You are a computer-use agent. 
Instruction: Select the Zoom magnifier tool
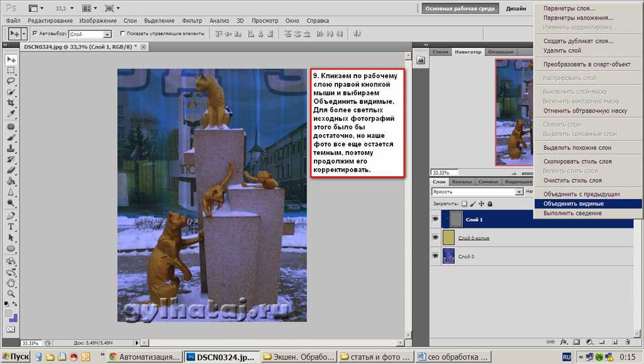(11, 293)
